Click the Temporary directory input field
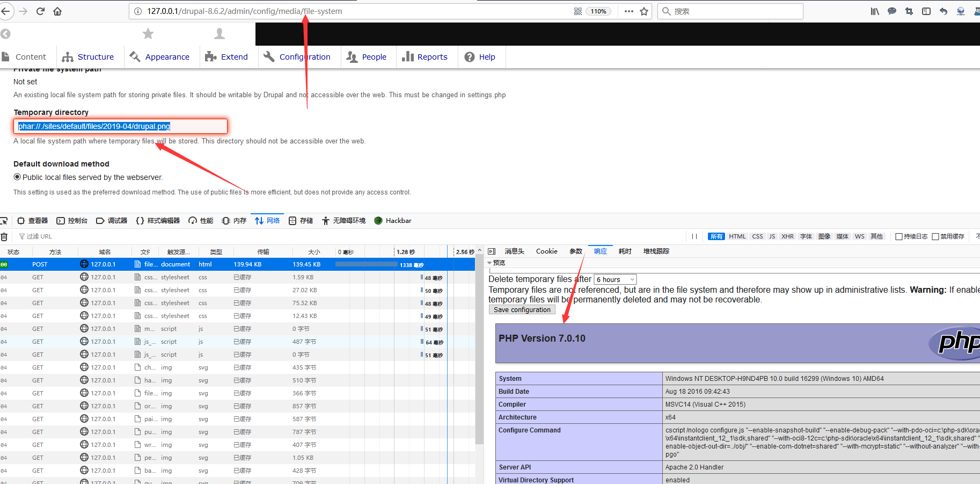 (x=121, y=126)
